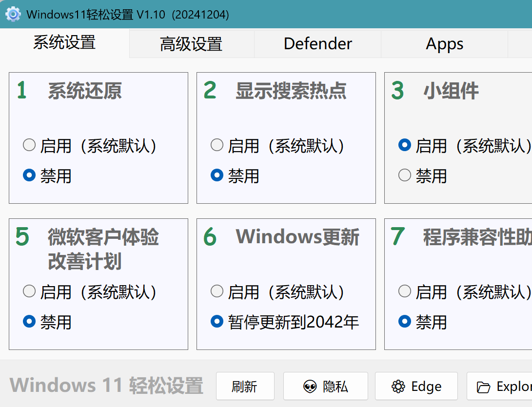Image resolution: width=532 pixels, height=407 pixels.
Task: Click the gear icon on Edge button
Action: point(398,387)
